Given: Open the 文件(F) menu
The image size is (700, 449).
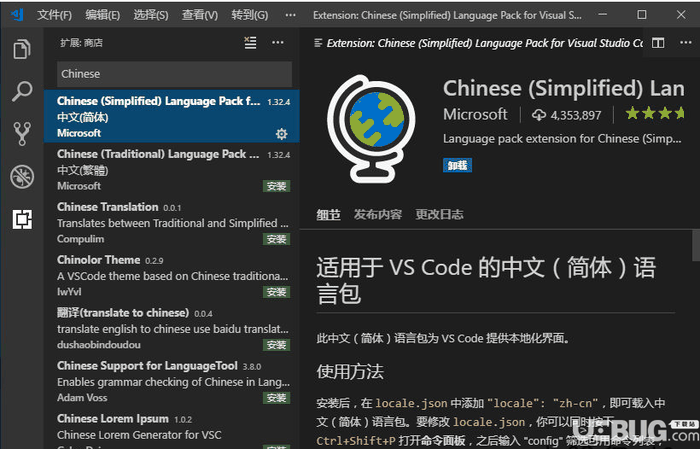Looking at the screenshot, I should coord(54,15).
